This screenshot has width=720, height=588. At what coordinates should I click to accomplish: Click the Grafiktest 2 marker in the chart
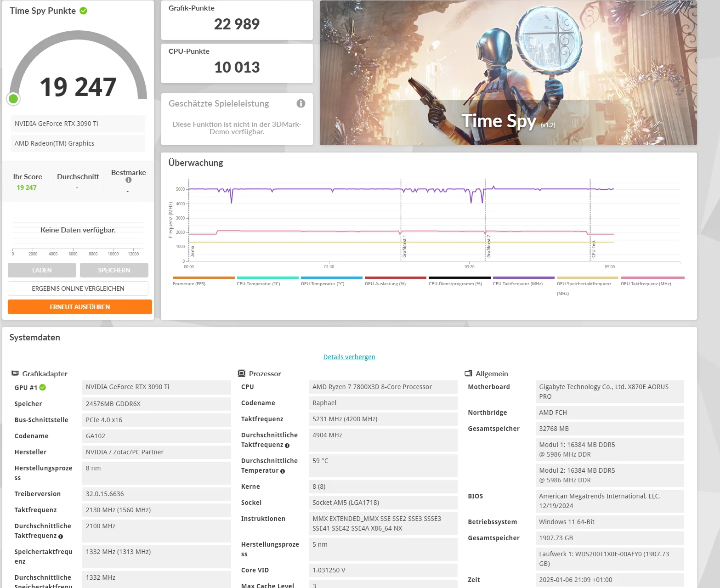pyautogui.click(x=489, y=247)
